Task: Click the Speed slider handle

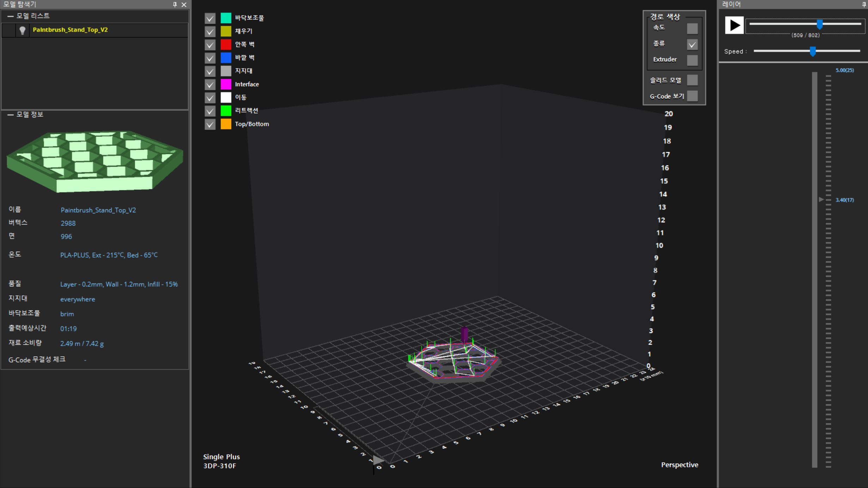Action: click(x=813, y=51)
